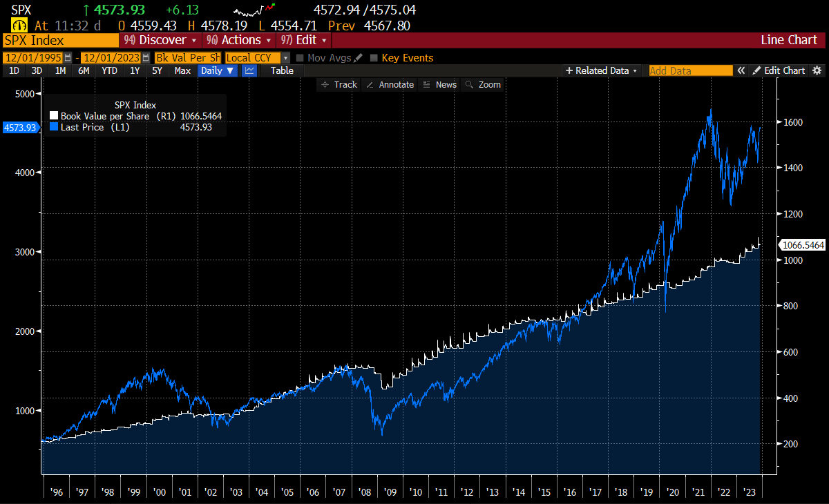Open calendar picker for end date 12/01/2023
Image resolution: width=829 pixels, height=504 pixels.
[146, 58]
